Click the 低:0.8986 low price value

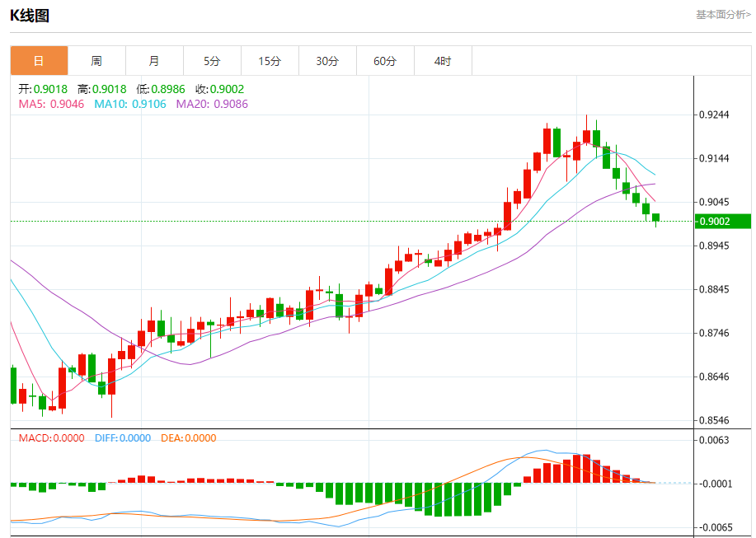tap(161, 89)
